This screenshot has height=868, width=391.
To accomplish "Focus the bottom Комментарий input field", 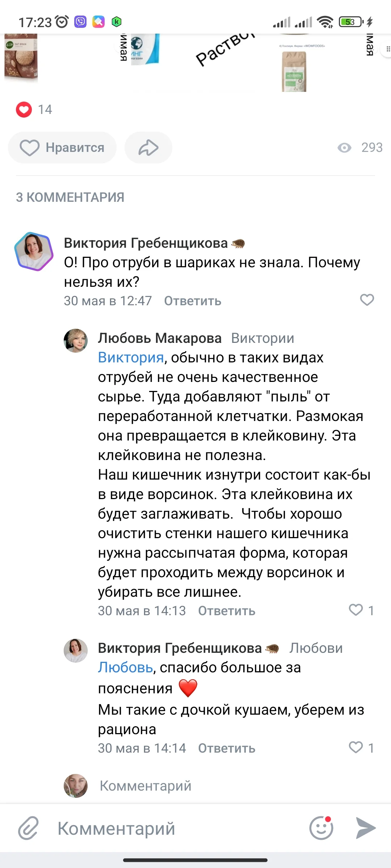I will pos(174,828).
